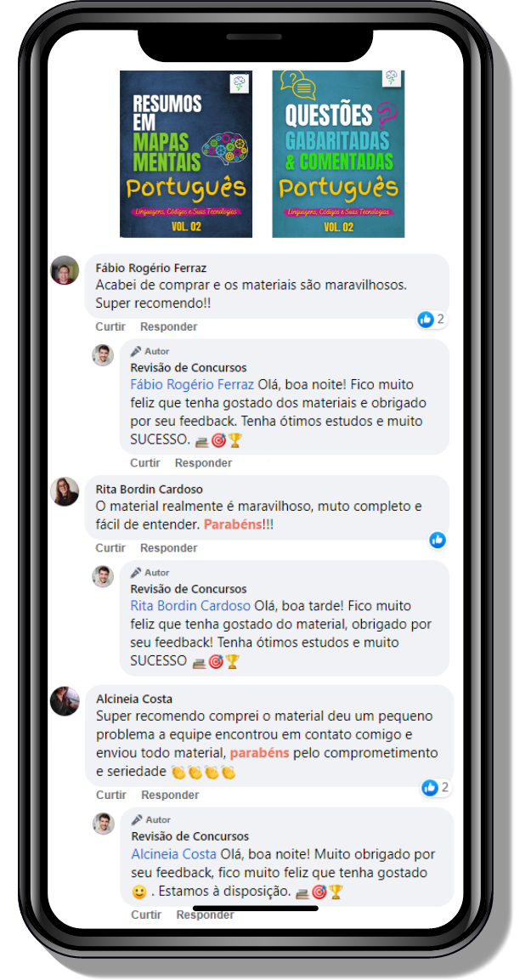The width and height of the screenshot is (531, 980).
Task: Click author avatar in reply to Fábio
Action: coord(103,354)
